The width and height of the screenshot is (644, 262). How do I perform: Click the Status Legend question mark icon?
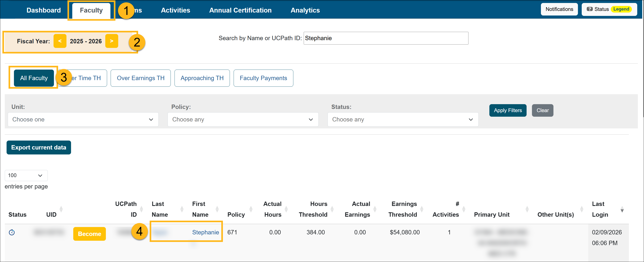(x=590, y=9)
